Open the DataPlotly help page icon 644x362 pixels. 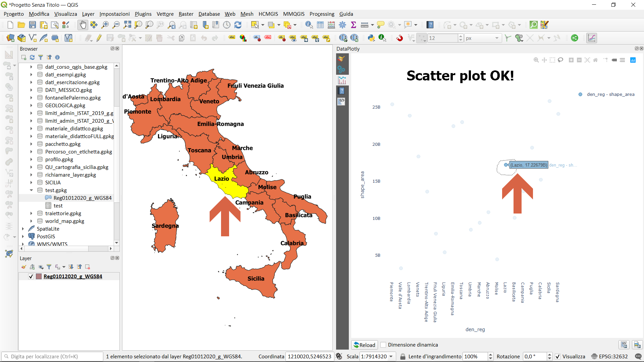click(341, 90)
